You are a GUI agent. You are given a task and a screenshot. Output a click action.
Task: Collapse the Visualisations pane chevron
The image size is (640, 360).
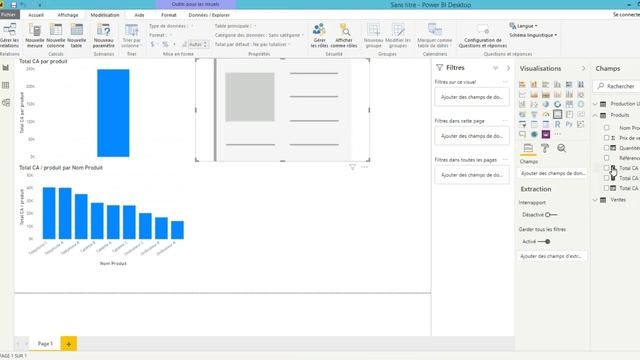583,68
